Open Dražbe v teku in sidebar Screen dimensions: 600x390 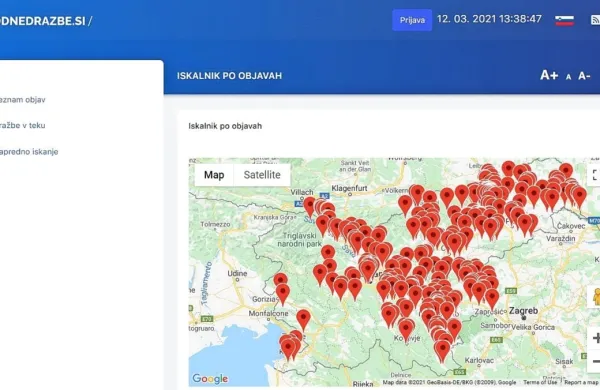tap(22, 125)
